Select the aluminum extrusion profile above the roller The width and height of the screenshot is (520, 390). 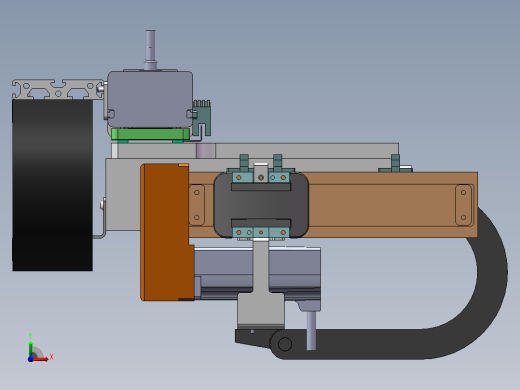(x=58, y=89)
